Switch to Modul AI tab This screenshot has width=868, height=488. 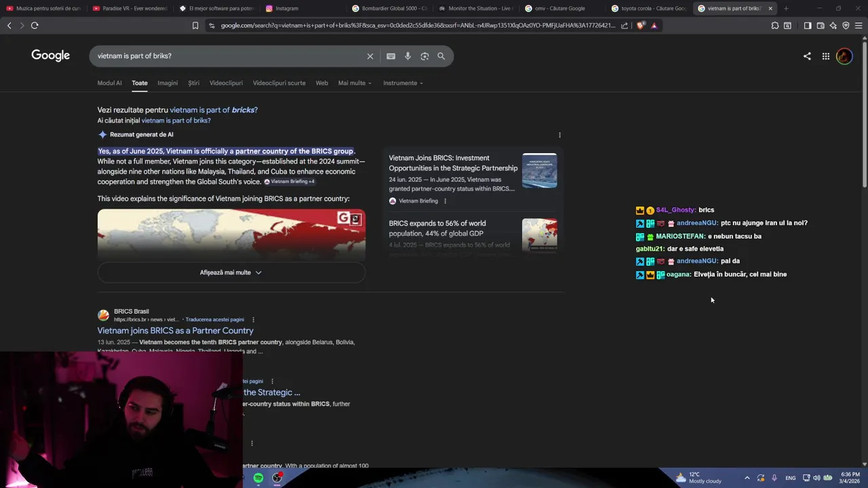click(109, 83)
